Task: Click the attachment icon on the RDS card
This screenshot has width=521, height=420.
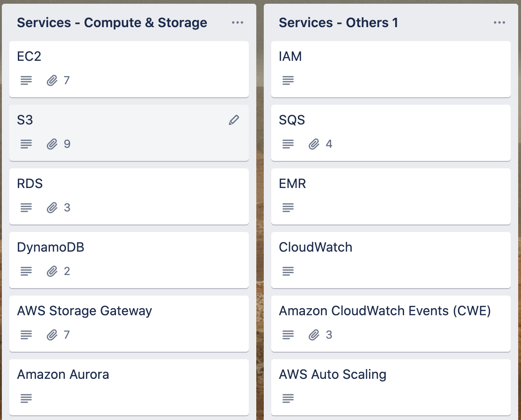Action: [x=52, y=208]
